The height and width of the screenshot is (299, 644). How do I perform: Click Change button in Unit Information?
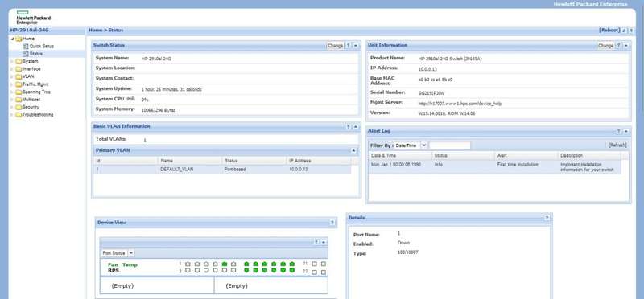[x=606, y=46]
